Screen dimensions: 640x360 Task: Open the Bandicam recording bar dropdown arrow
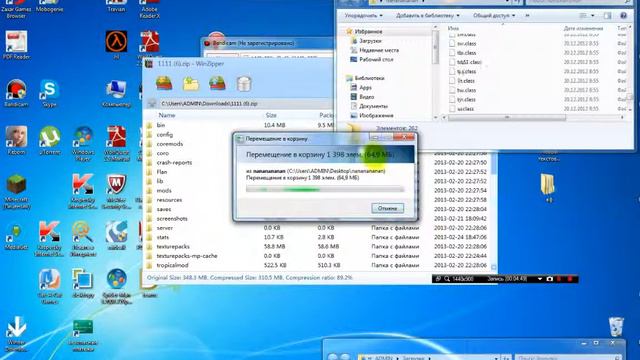pyautogui.click(x=540, y=279)
